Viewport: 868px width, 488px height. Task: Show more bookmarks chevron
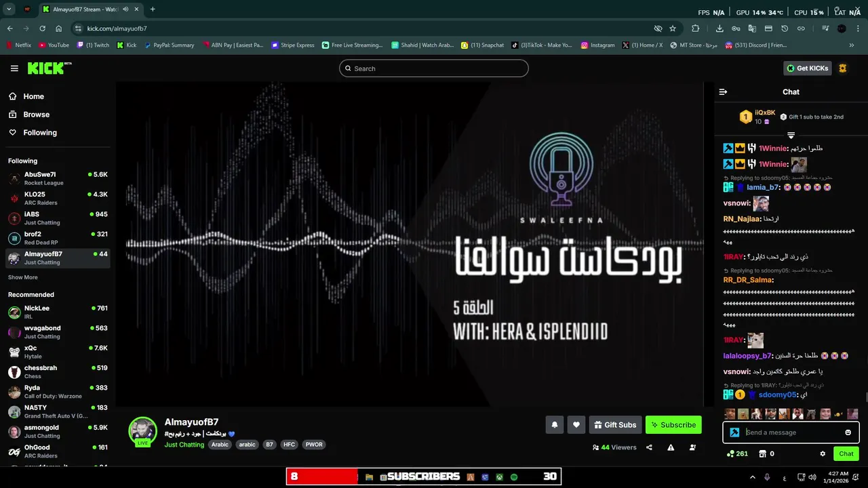[x=852, y=45]
